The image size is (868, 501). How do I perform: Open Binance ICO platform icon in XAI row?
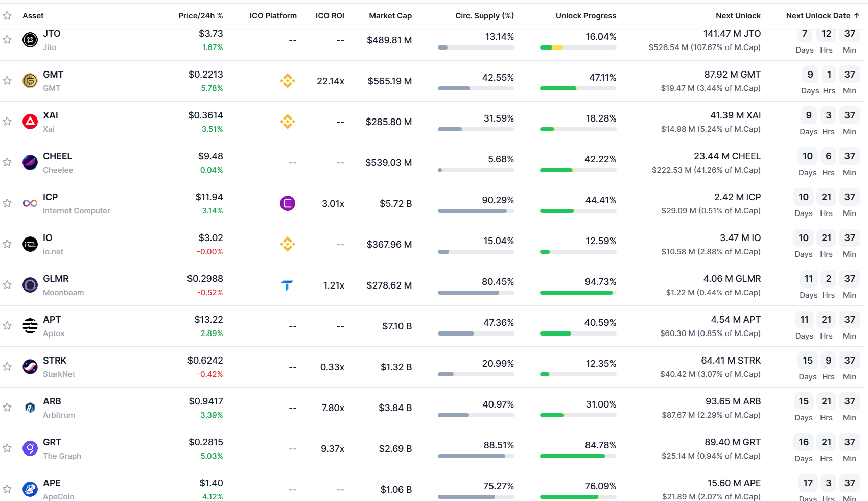288,122
